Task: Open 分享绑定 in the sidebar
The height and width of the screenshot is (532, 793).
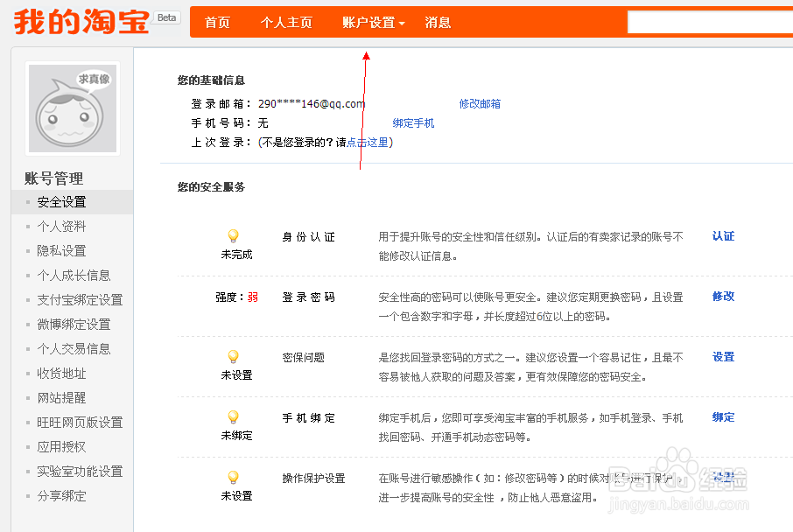Action: [x=61, y=496]
